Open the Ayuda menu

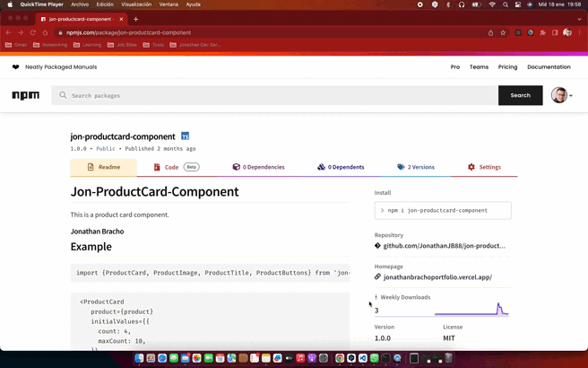point(193,4)
